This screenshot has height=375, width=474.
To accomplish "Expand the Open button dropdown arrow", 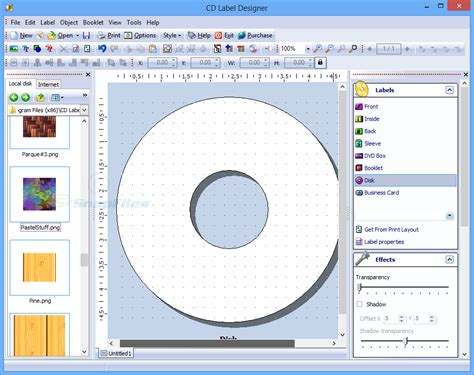I will tap(77, 35).
